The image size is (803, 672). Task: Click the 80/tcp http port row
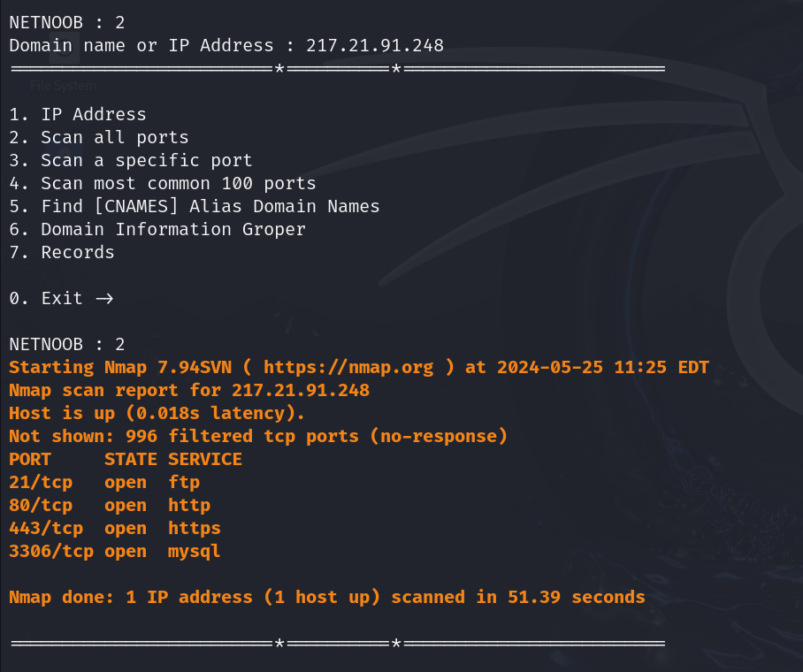[110, 506]
